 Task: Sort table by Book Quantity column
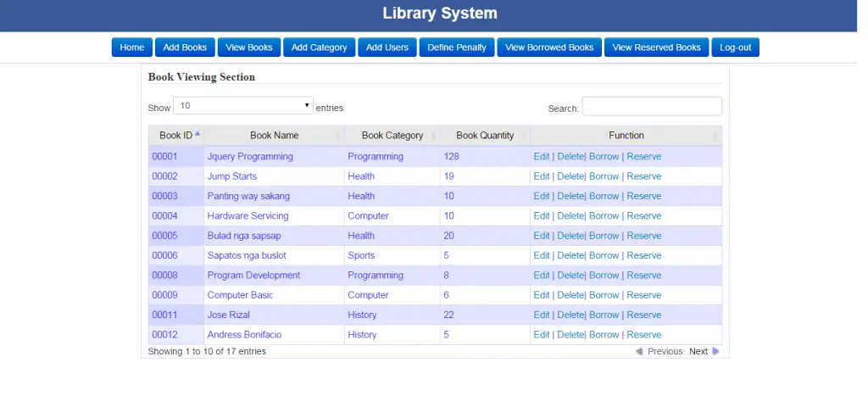pos(485,136)
